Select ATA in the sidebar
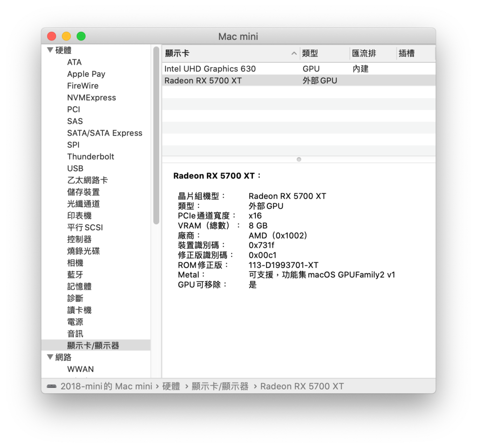Viewport: 477px width, 448px height. click(74, 62)
